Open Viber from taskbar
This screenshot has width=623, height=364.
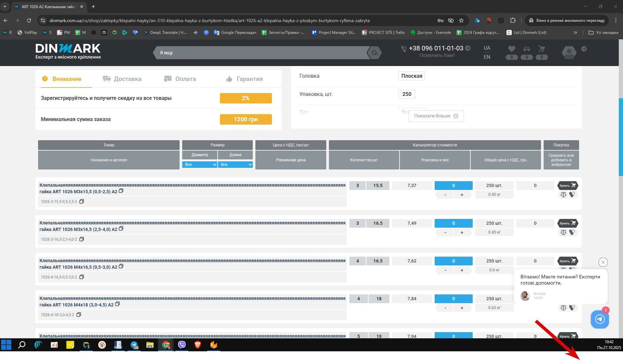182,345
